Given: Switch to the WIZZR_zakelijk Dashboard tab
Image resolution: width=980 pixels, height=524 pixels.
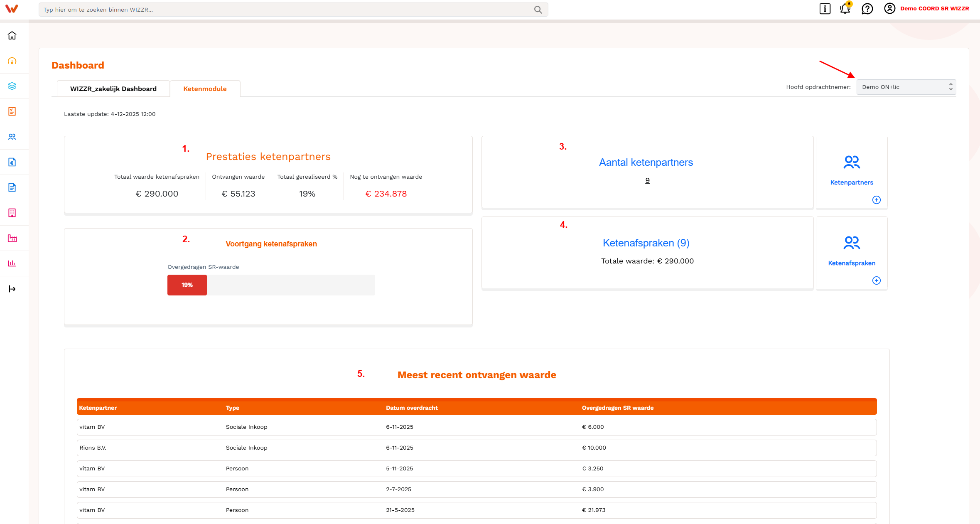Looking at the screenshot, I should [x=113, y=89].
